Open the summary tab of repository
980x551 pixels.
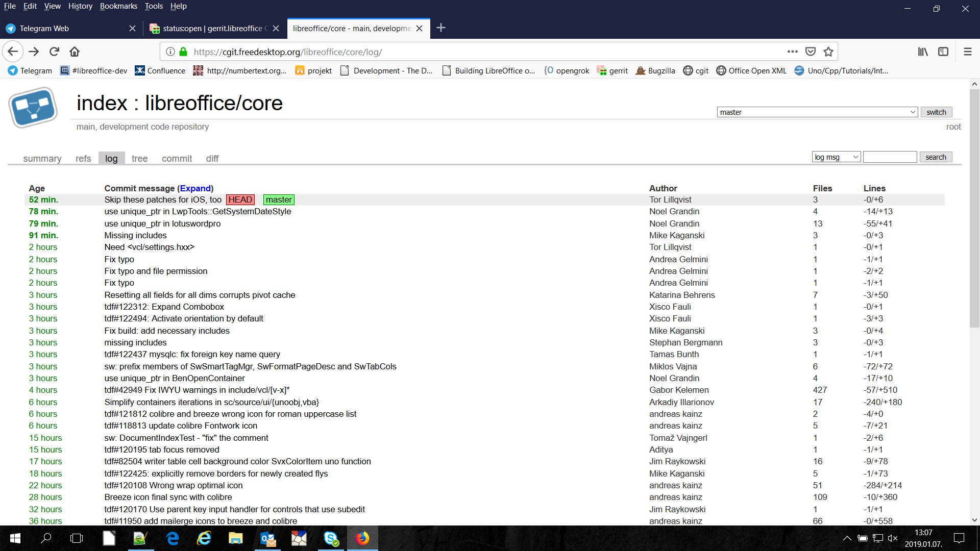[42, 159]
